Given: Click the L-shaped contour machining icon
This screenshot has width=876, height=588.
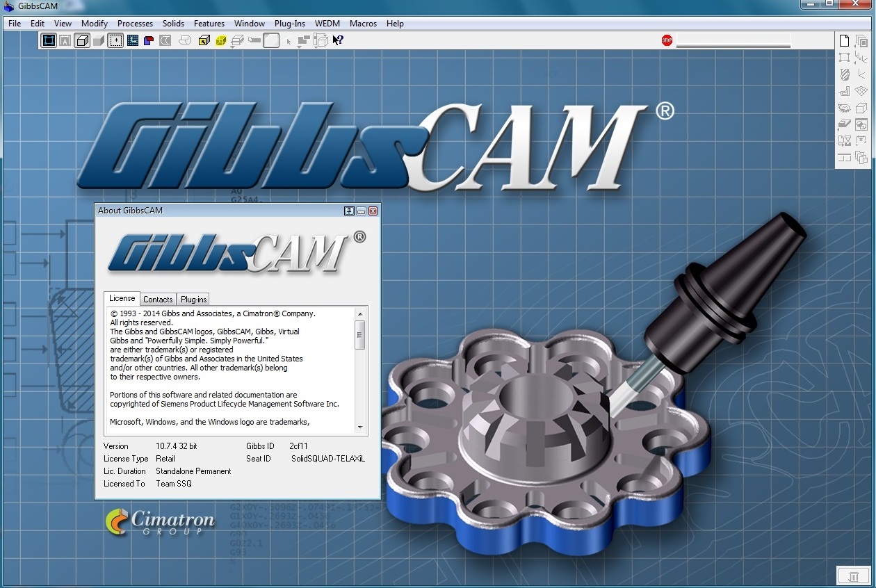Looking at the screenshot, I should 844,91.
